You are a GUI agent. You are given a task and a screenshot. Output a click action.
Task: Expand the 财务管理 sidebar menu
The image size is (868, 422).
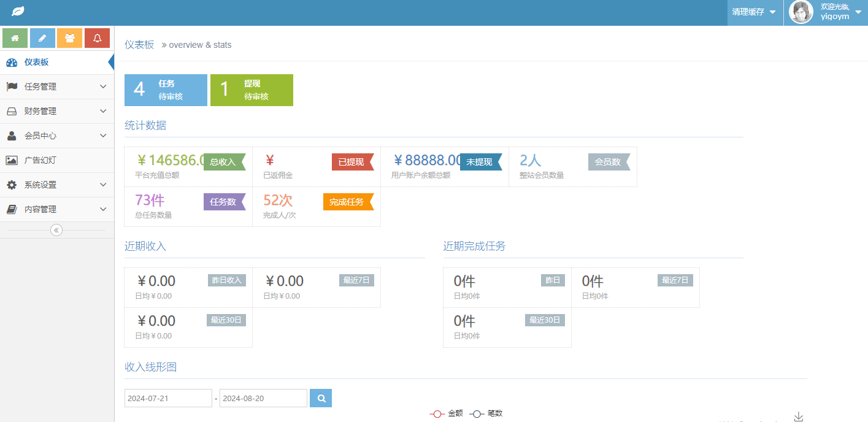coord(56,111)
